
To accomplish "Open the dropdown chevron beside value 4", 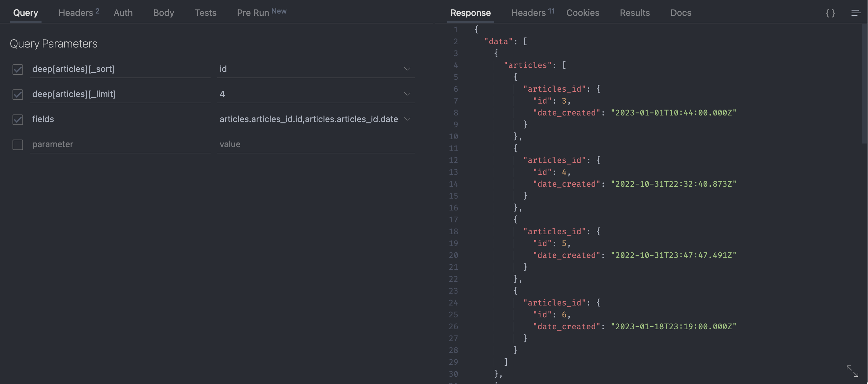I will [x=407, y=94].
